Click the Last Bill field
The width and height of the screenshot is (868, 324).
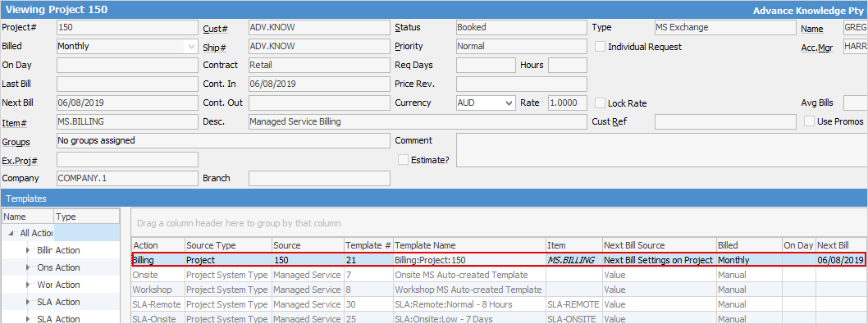[x=127, y=84]
